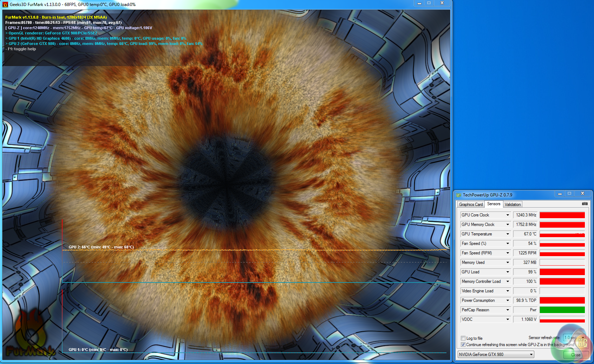Open the Sensor refresh rate dropdown
Image resolution: width=594 pixels, height=364 pixels.
574,338
